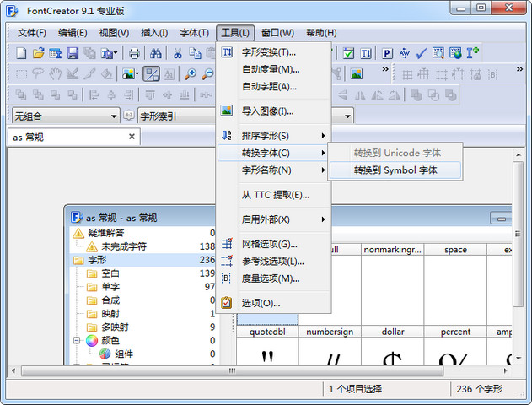Close the as 常规 tab
Screen dimensions: 532x405
[132, 137]
